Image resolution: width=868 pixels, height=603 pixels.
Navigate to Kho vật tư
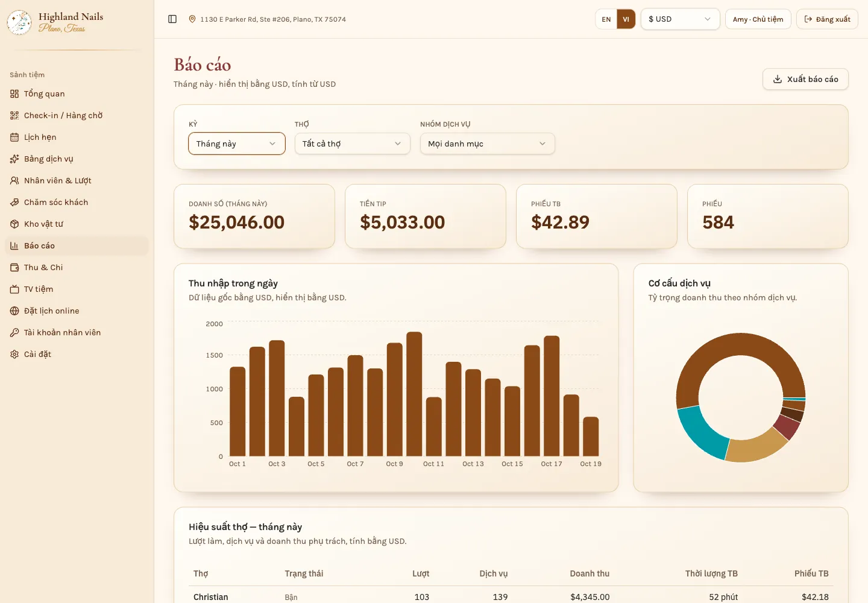click(x=77, y=224)
